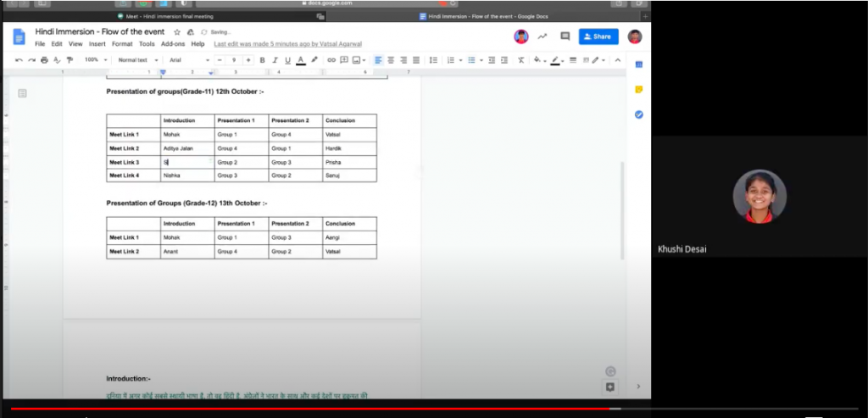The image size is (868, 418).
Task: Open the Insert image dropdown
Action: click(x=359, y=60)
